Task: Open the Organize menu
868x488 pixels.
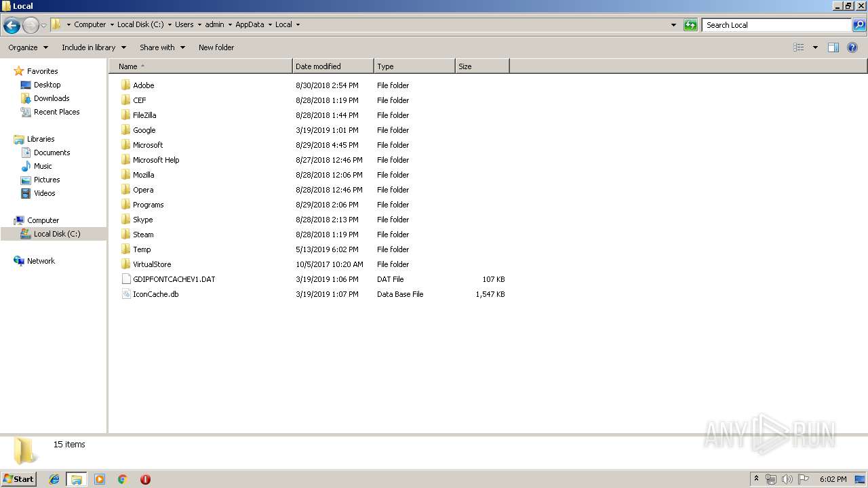Action: pos(28,47)
